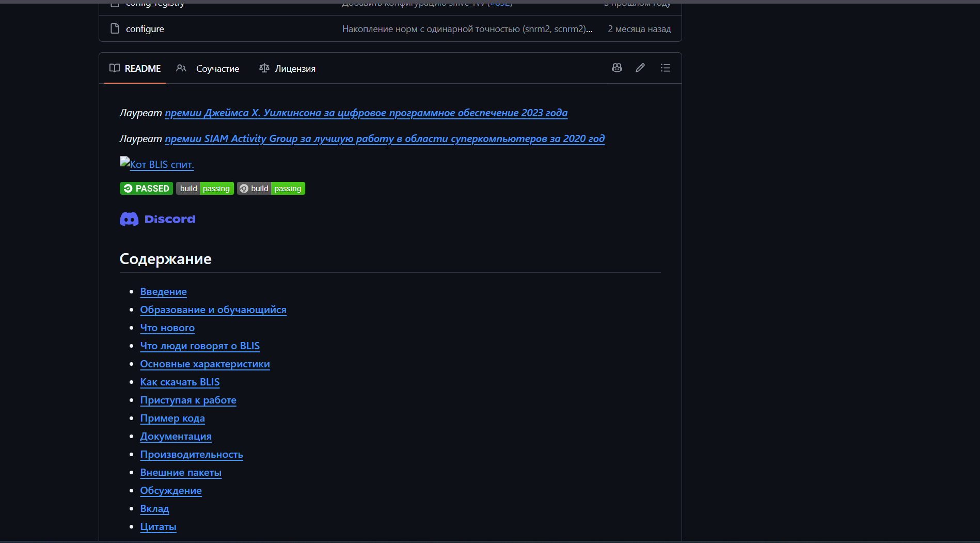Click the Содержание heading
The image size is (980, 543).
point(166,259)
